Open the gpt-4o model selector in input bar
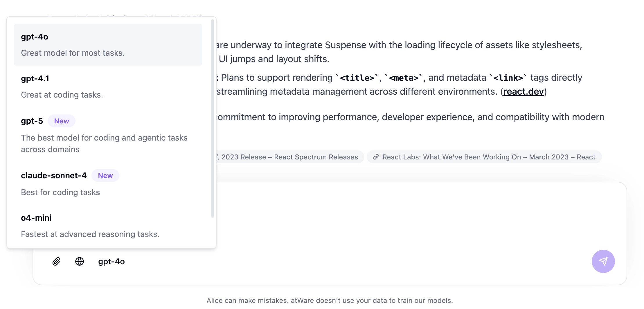The image size is (644, 309). coord(111,261)
